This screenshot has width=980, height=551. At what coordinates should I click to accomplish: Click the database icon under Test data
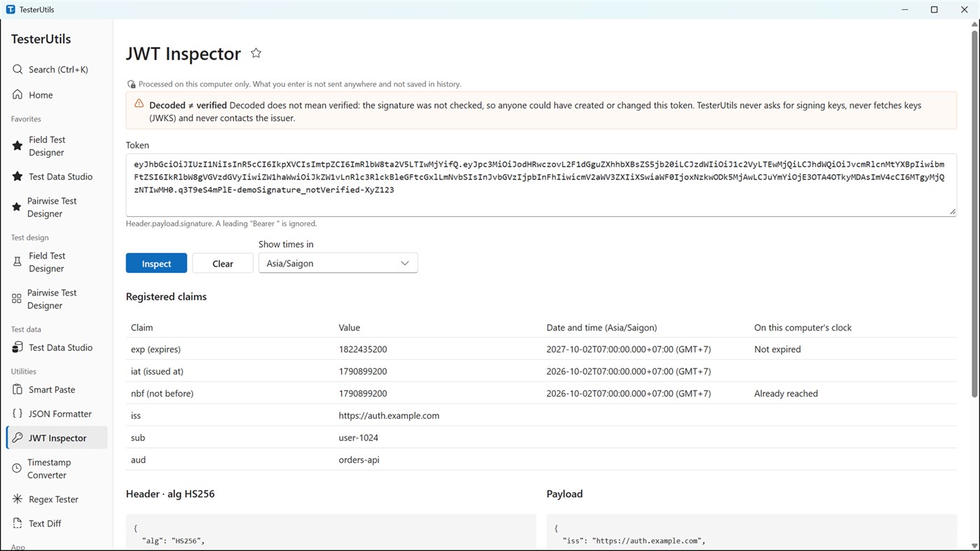pyautogui.click(x=18, y=347)
